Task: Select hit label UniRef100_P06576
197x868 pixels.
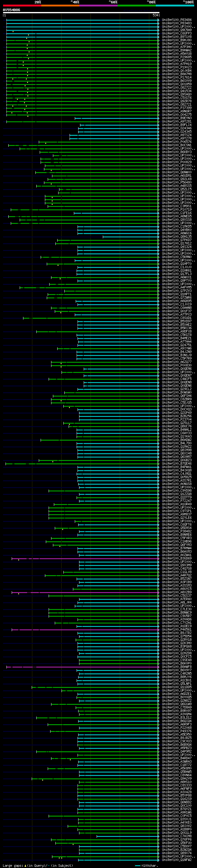Action: pos(177,142)
